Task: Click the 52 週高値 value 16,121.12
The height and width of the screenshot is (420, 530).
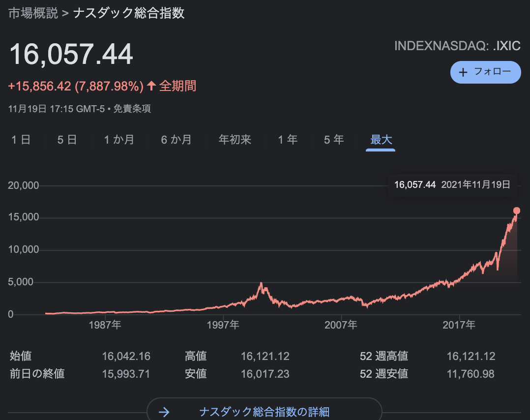Action: pos(471,356)
